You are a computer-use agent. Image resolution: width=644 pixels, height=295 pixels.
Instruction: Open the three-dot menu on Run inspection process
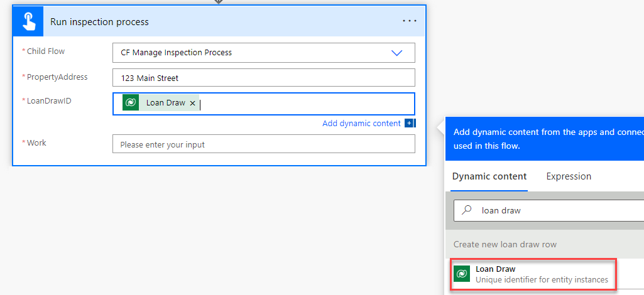409,21
